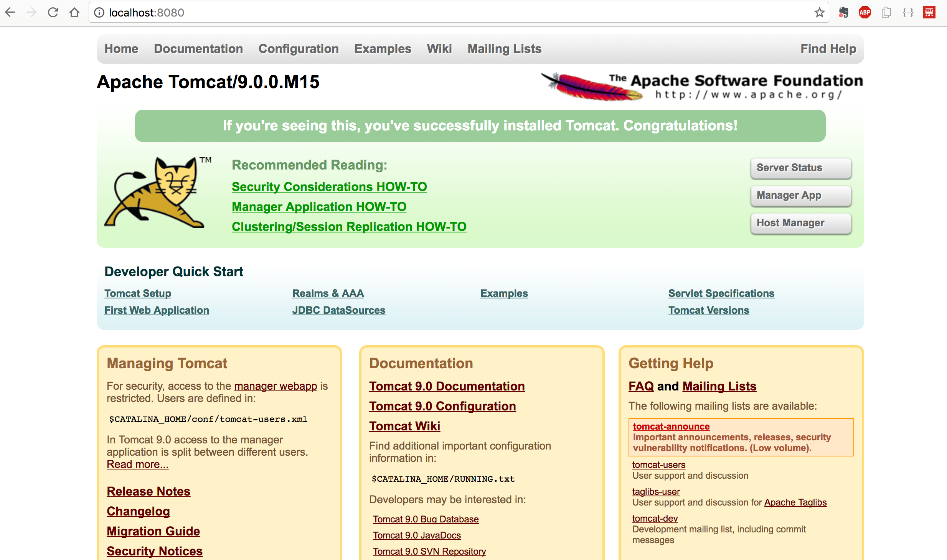Open the Migration Guide link
This screenshot has height=560, width=947.
point(153,531)
